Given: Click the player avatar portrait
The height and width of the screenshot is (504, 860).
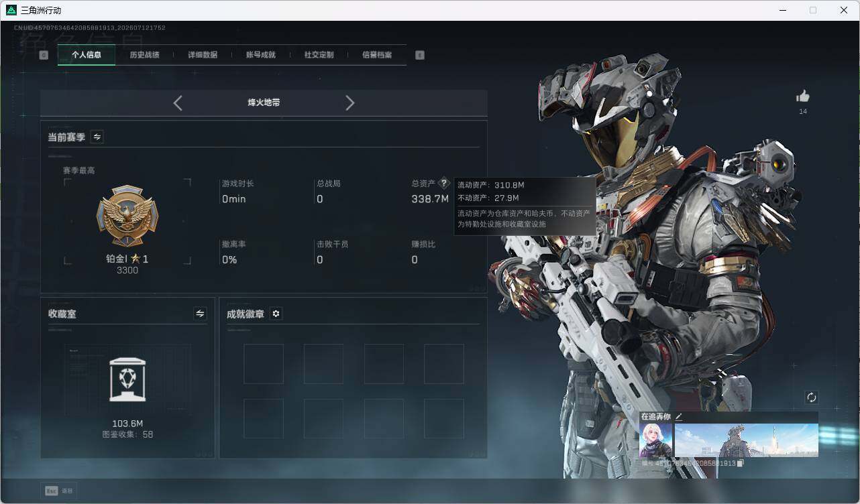Looking at the screenshot, I should [655, 440].
